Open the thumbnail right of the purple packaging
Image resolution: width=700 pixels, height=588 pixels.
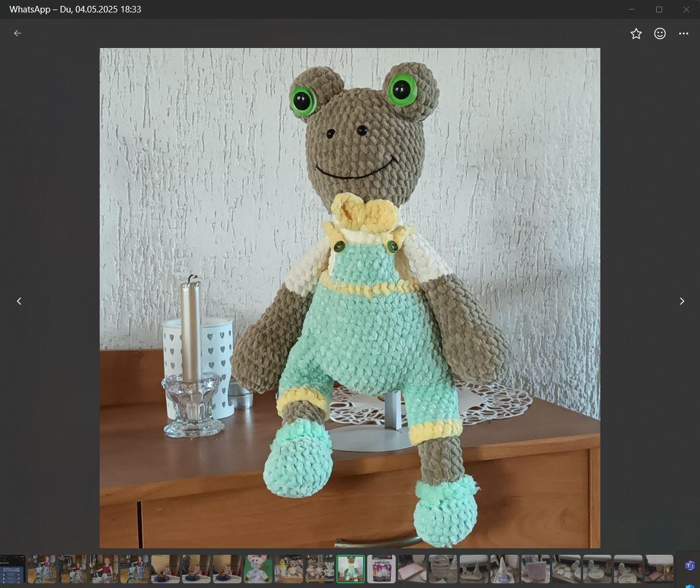pos(412,569)
